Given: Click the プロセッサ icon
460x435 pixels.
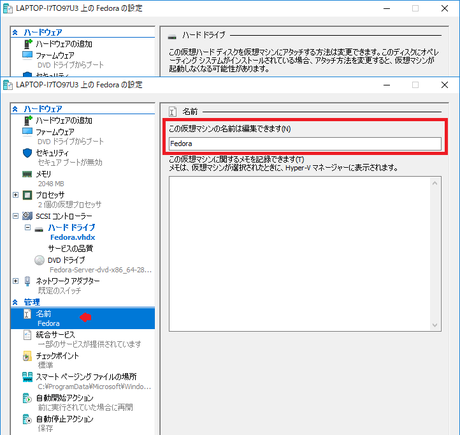Looking at the screenshot, I should (27, 195).
